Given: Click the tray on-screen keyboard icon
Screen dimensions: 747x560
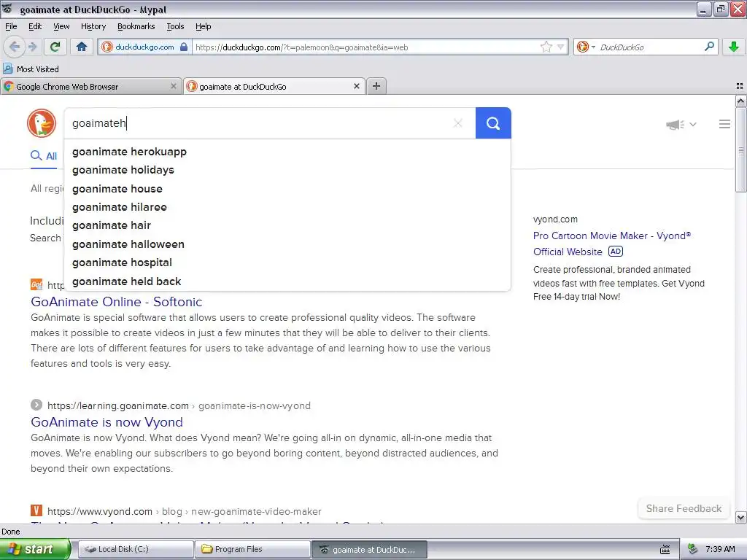Looking at the screenshot, I should click(665, 550).
